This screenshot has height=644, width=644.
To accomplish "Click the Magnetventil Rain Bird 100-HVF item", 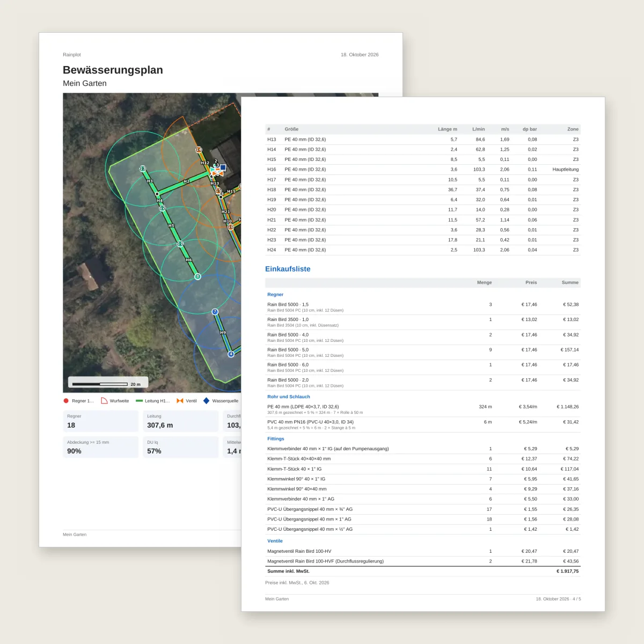I will (x=326, y=561).
